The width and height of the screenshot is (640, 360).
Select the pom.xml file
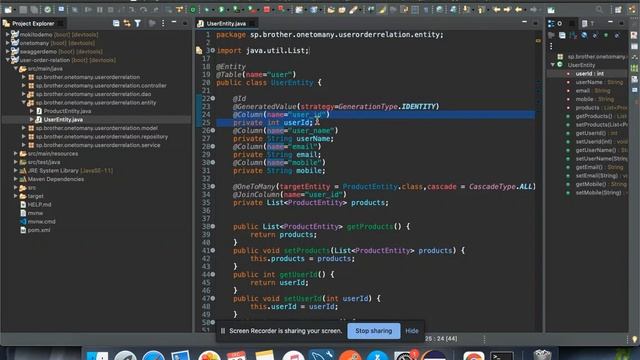pyautogui.click(x=39, y=230)
